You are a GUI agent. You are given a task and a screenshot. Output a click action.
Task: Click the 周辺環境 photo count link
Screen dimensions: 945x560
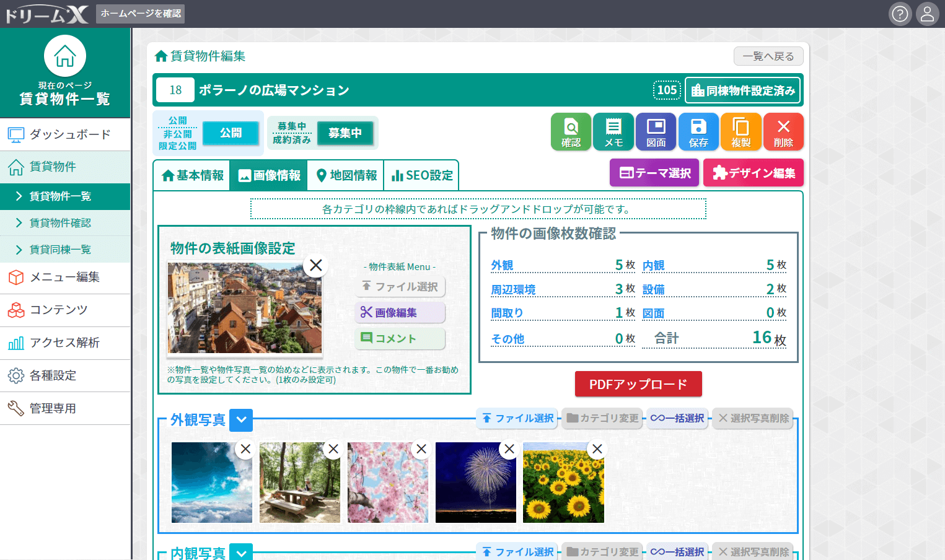click(513, 290)
